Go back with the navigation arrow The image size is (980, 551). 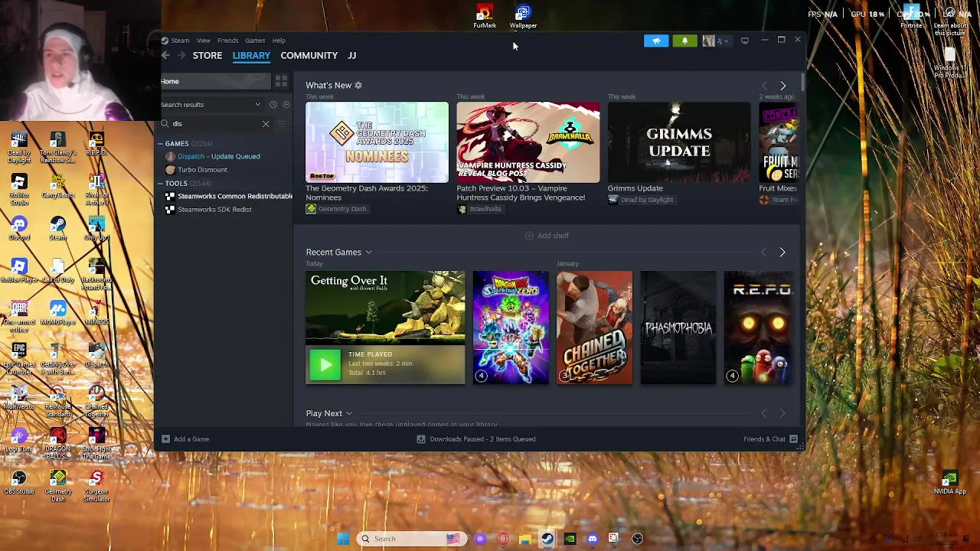click(x=165, y=55)
